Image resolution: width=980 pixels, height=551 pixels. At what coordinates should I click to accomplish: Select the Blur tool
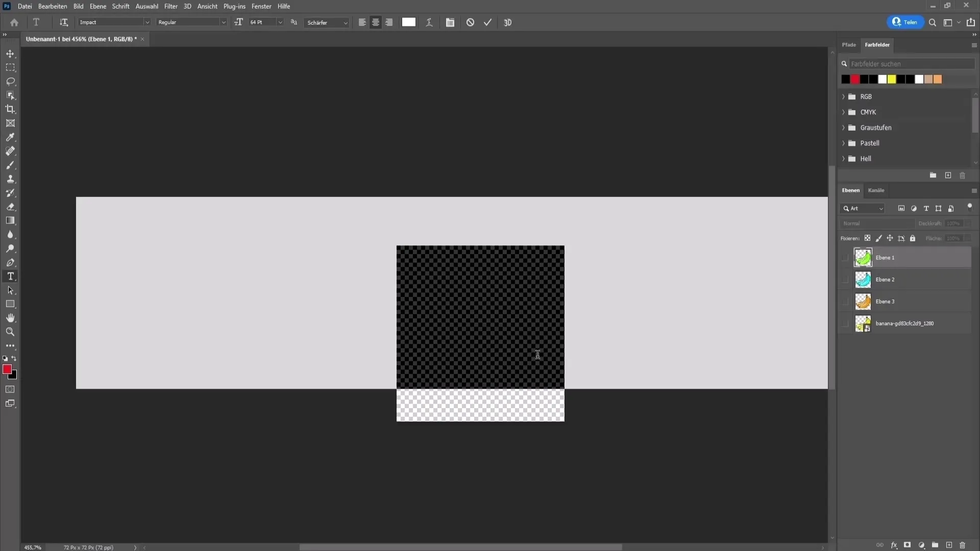coord(10,235)
